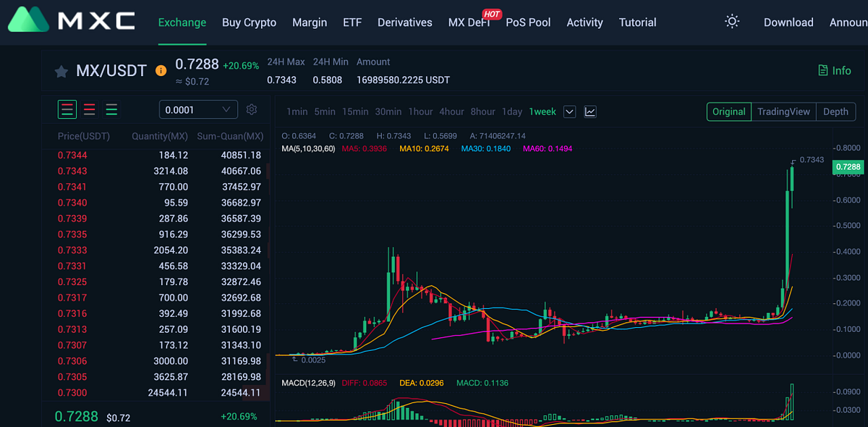868x427 pixels.
Task: Click sell order price 0.7306
Action: click(x=72, y=361)
